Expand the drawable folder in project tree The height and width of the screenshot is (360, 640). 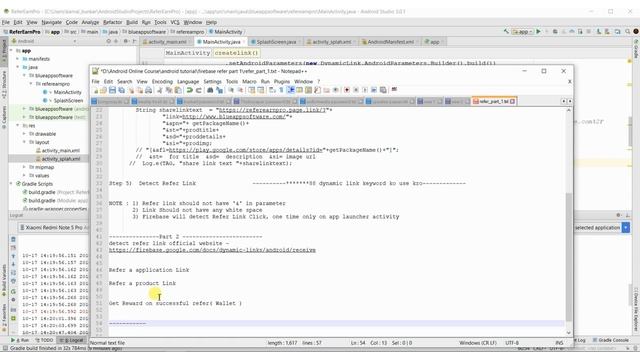pyautogui.click(x=24, y=134)
